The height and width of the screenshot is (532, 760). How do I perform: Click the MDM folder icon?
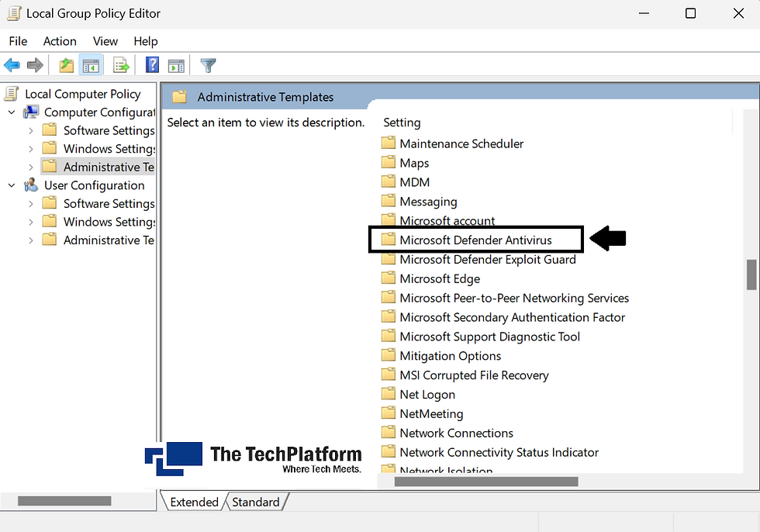click(389, 181)
